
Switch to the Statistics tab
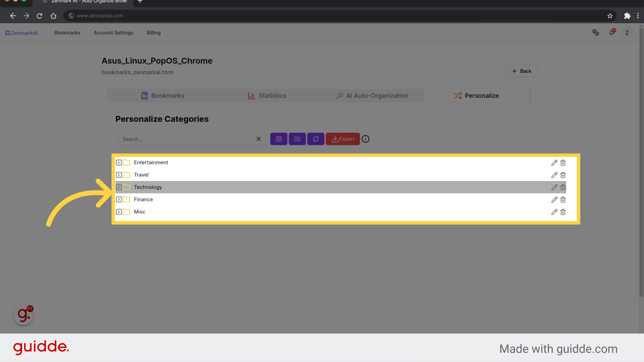[267, 96]
